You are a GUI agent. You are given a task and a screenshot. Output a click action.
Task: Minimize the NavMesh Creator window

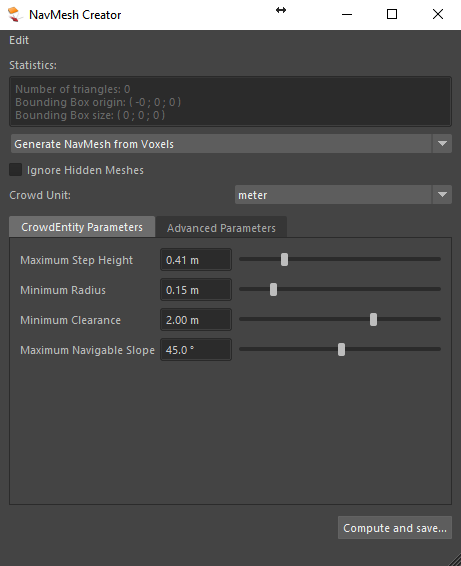[x=347, y=14]
